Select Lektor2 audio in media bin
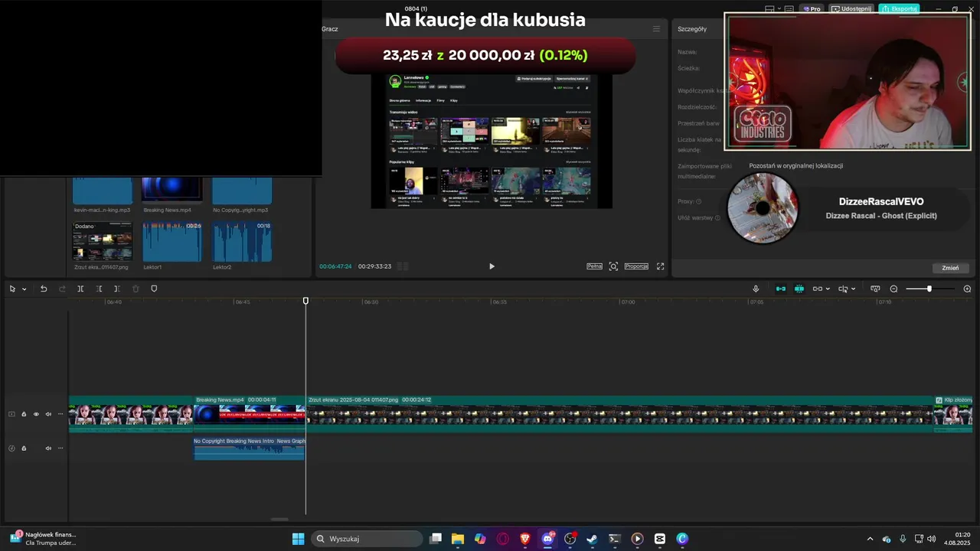Screen dimensions: 980x551 [x=242, y=242]
